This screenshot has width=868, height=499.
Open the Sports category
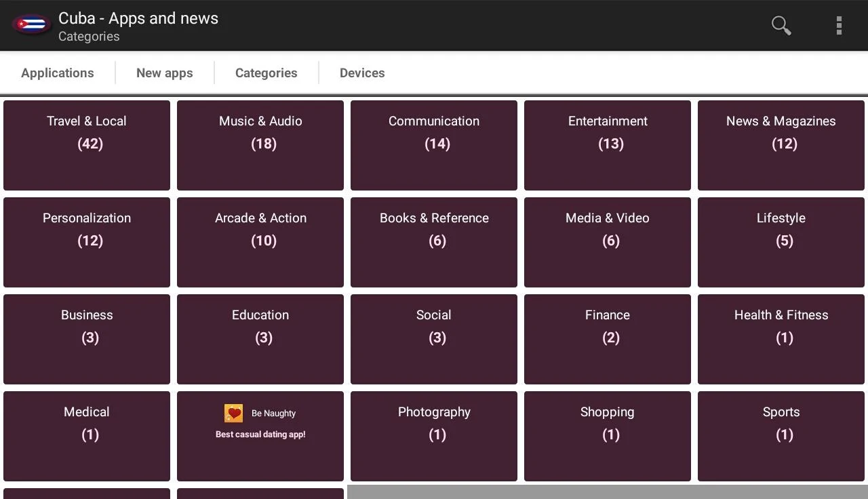pos(781,436)
